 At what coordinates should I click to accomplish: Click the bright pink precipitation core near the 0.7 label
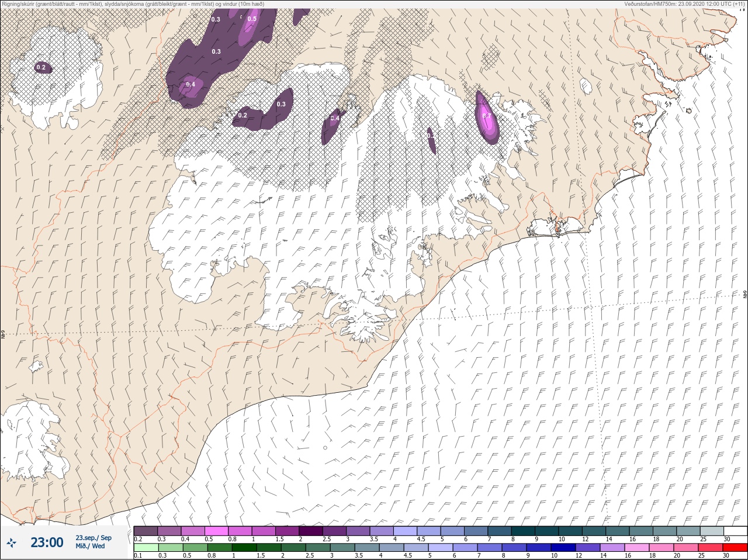pos(486,119)
